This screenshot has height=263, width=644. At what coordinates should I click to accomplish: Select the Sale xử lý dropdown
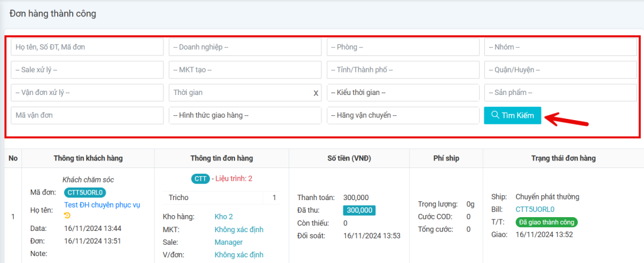(x=87, y=70)
